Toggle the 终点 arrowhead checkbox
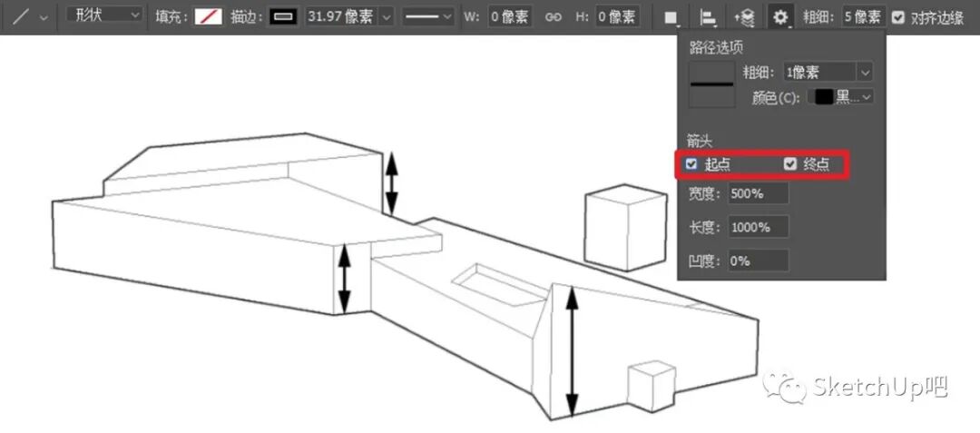This screenshot has width=980, height=433. [x=790, y=164]
